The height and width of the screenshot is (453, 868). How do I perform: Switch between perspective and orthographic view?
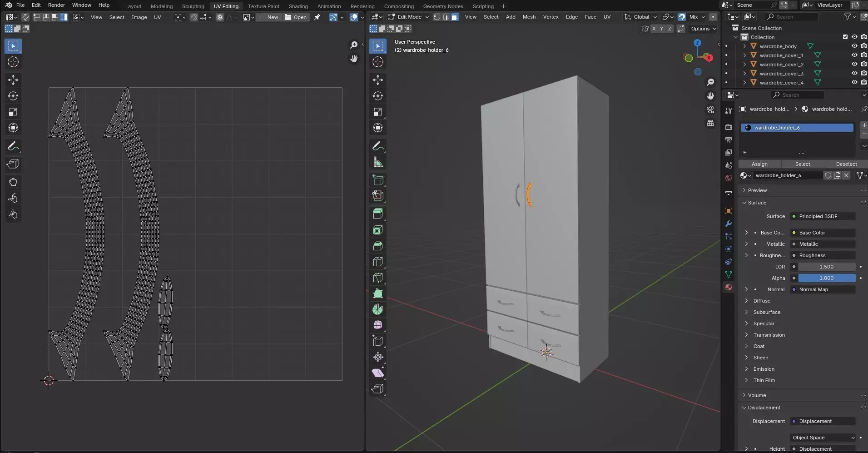[x=710, y=123]
